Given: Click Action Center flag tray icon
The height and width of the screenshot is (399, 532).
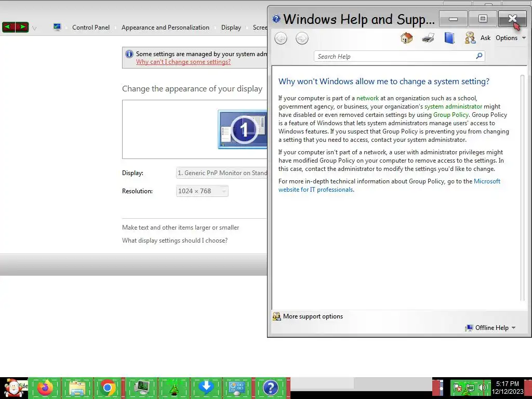Looking at the screenshot, I should [x=457, y=388].
